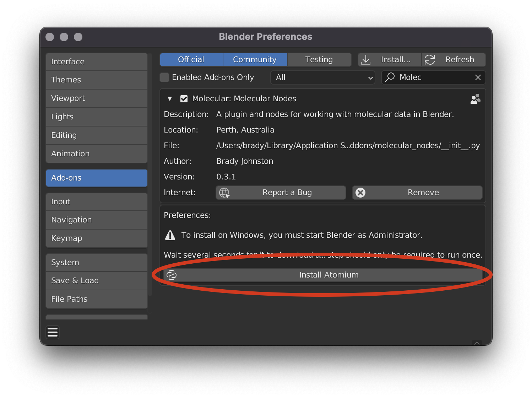
Task: Toggle the Official add-ons filter
Action: pyautogui.click(x=191, y=60)
